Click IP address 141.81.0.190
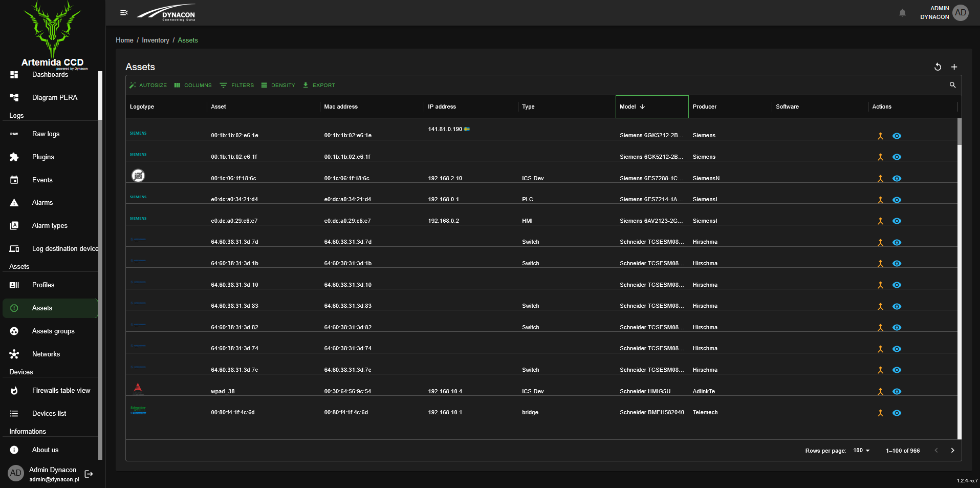 pyautogui.click(x=445, y=129)
